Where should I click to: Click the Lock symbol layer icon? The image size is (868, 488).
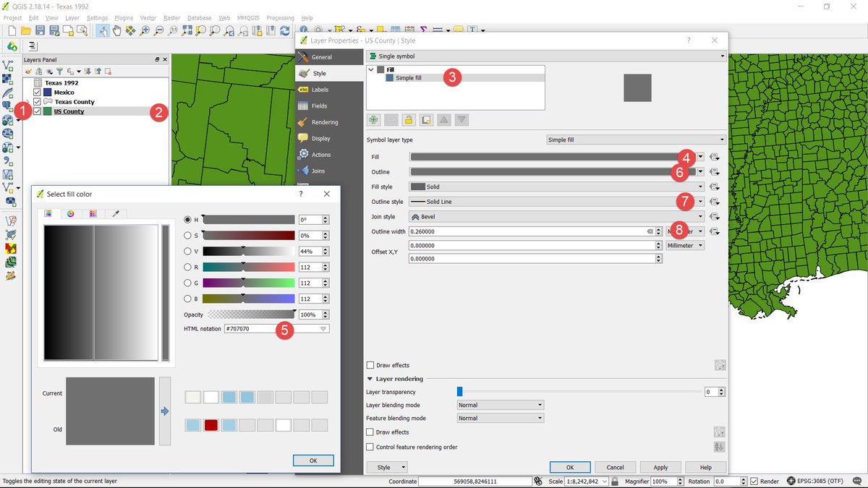coord(408,119)
